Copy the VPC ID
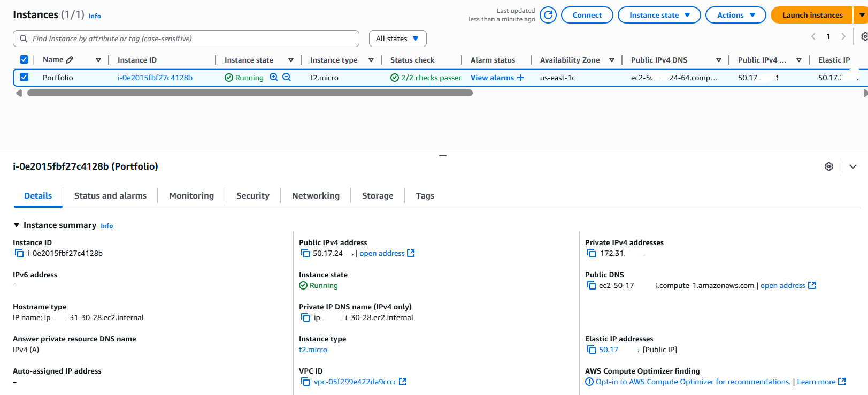Screen dimensions: 868x395 (x=305, y=382)
